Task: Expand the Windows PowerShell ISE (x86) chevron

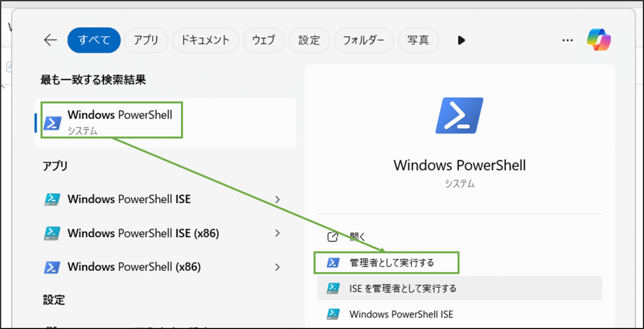Action: coord(277,233)
